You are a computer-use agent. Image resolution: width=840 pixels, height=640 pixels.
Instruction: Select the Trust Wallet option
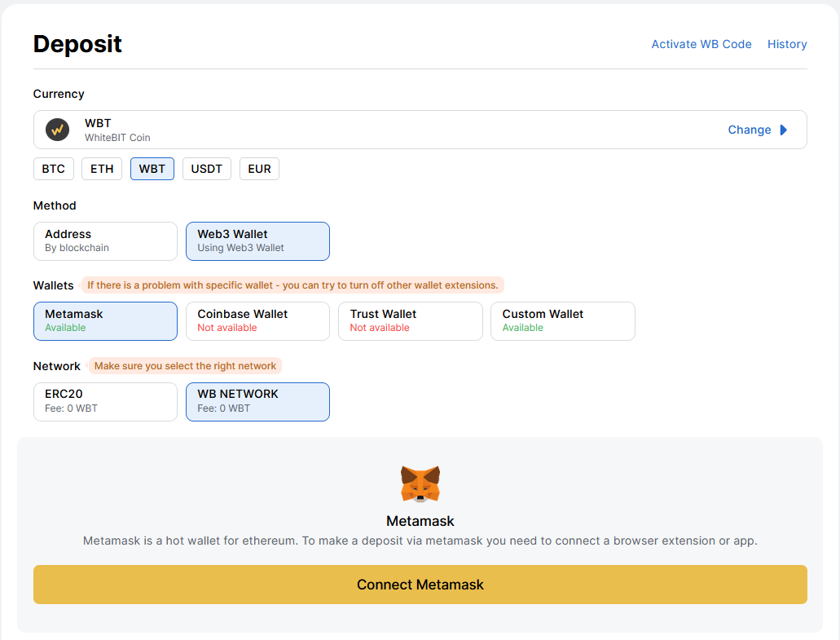pyautogui.click(x=411, y=321)
